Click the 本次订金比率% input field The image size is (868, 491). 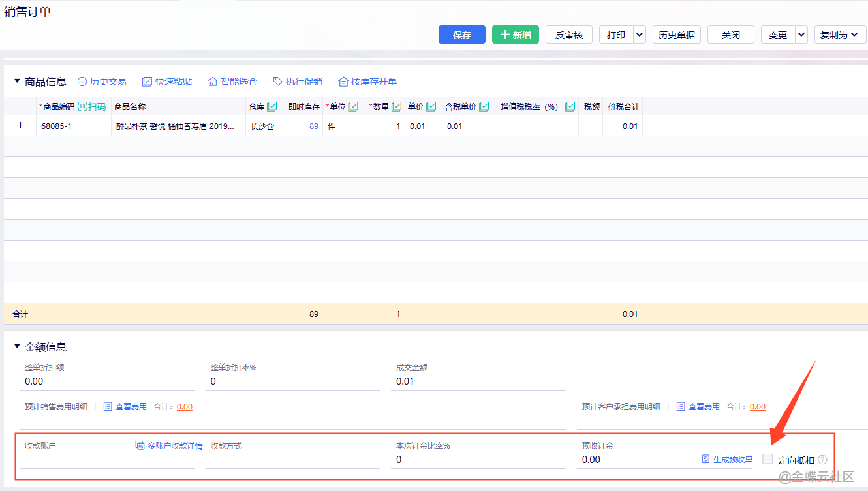[480, 460]
